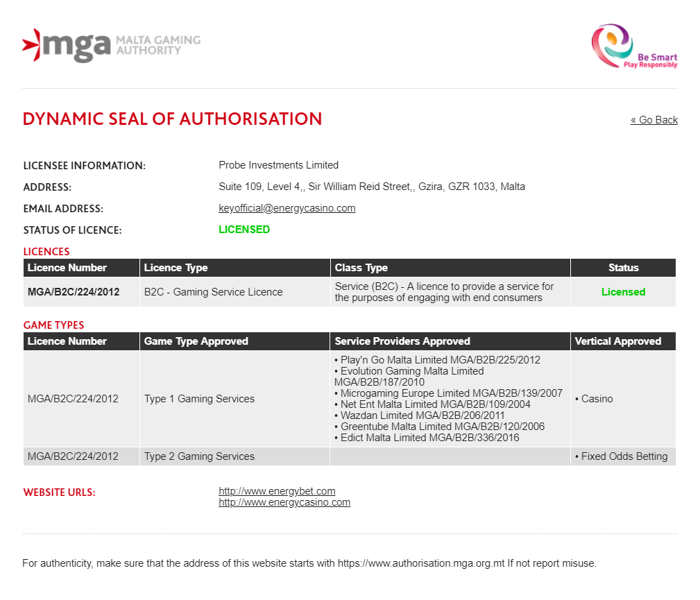Image resolution: width=700 pixels, height=600 pixels.
Task: Click the Microgaming Europe Limited provider entry
Action: [448, 393]
